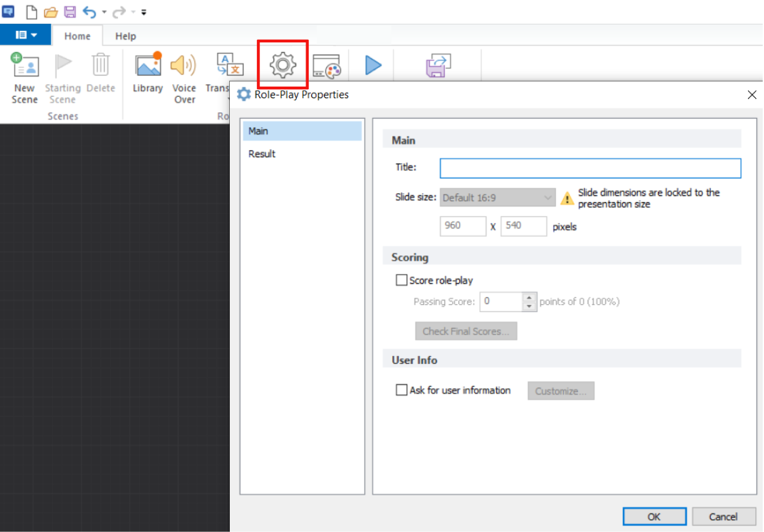Click the Passing Score value field
Image resolution: width=764 pixels, height=532 pixels.
tap(501, 302)
